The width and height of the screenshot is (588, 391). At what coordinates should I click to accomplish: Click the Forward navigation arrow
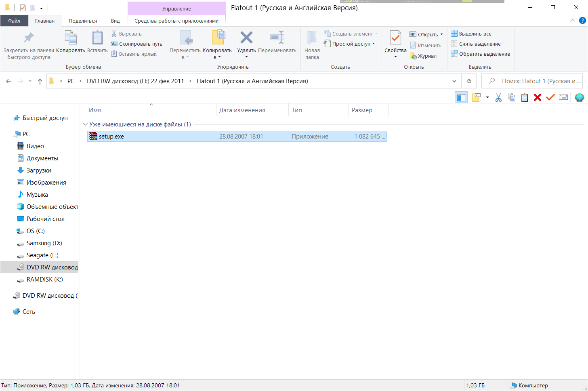click(21, 81)
